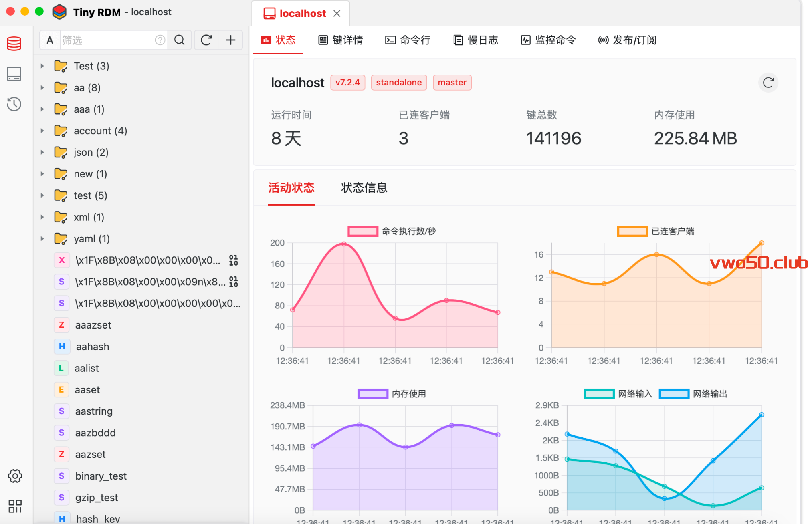This screenshot has height=524, width=812.
Task: Click the 内存使用 purple legend swatch
Action: [x=373, y=394]
